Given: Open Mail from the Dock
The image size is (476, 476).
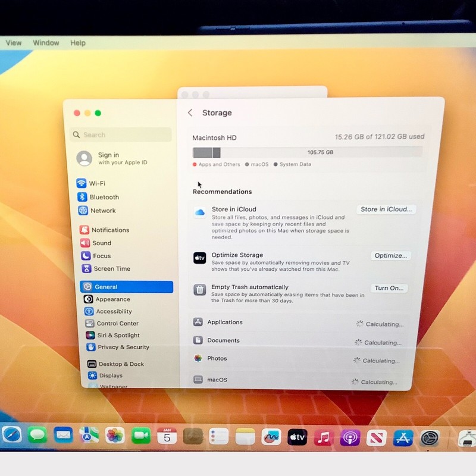Looking at the screenshot, I should [63, 436].
